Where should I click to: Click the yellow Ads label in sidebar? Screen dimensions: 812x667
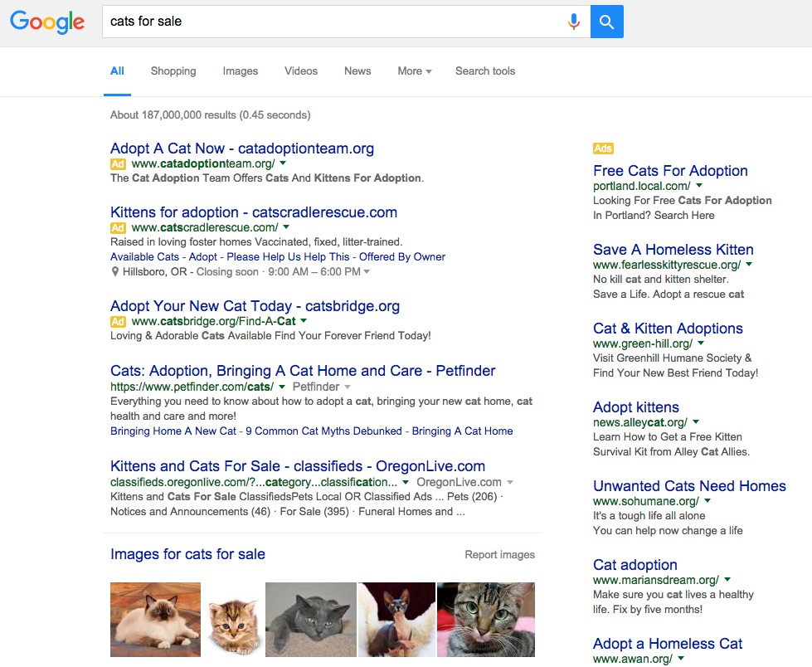point(603,148)
